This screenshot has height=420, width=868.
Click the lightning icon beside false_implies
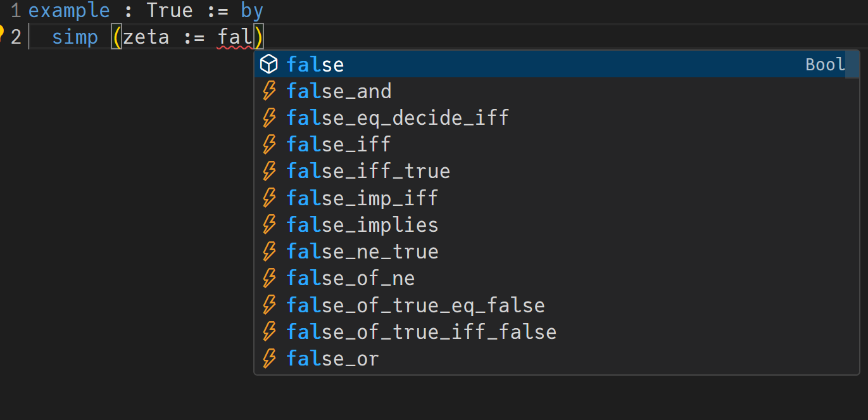pyautogui.click(x=269, y=225)
